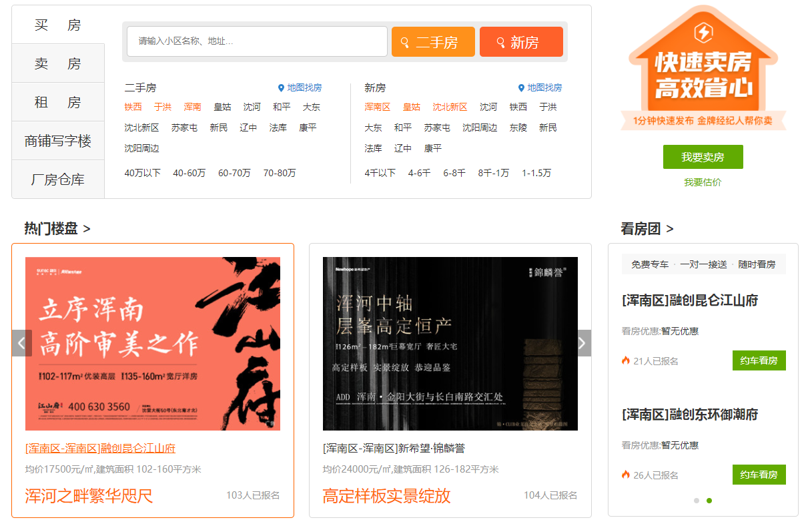
Task: Click the community name search input field
Action: (257, 41)
